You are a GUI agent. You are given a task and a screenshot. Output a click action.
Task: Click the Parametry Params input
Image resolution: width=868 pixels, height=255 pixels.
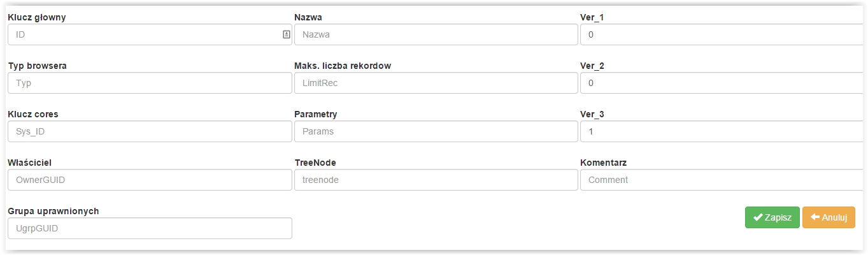point(436,131)
